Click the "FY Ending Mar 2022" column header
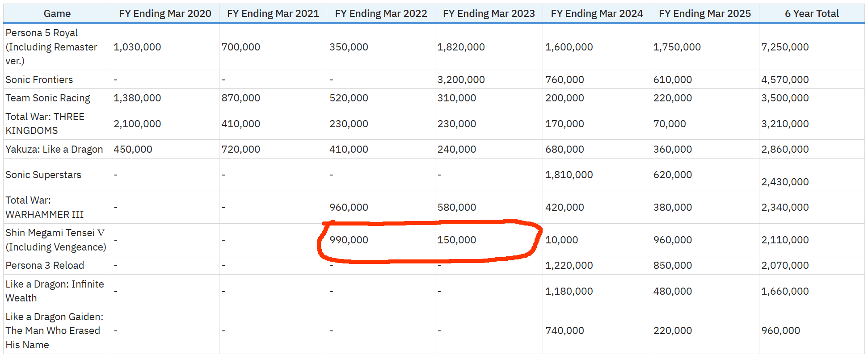This screenshot has height=355, width=868. pyautogui.click(x=381, y=13)
